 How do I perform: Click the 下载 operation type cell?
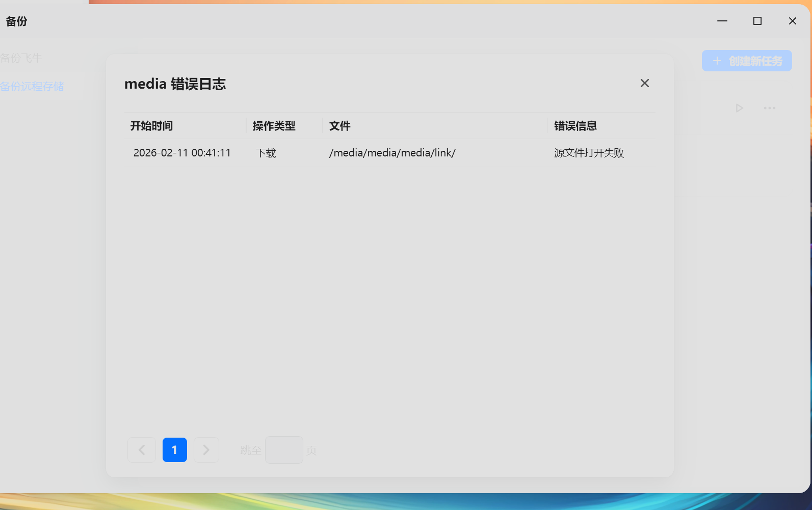coord(266,153)
